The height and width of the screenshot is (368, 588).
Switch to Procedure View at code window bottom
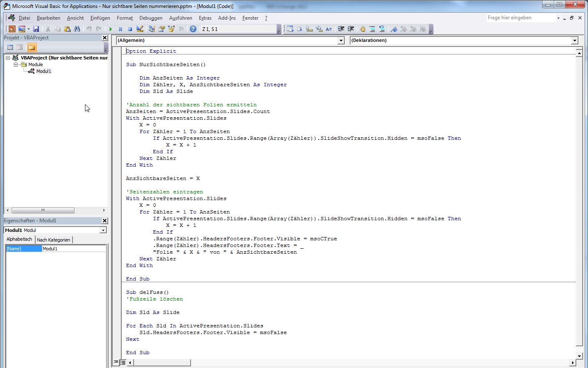tap(116, 362)
